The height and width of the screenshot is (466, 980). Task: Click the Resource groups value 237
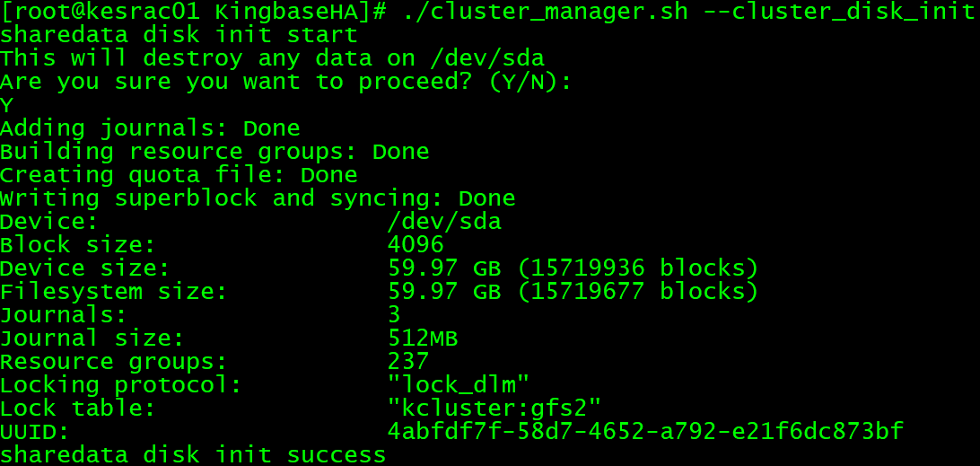408,362
